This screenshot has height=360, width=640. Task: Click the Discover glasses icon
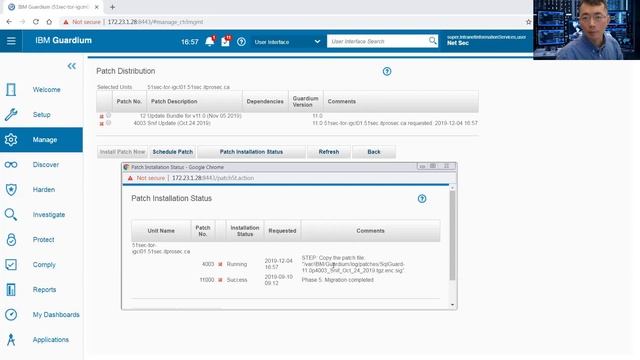11,165
